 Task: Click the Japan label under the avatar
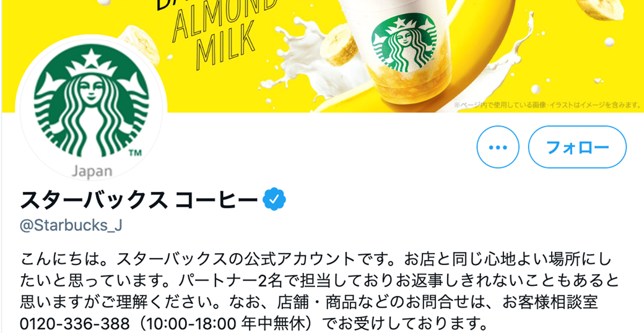[x=92, y=171]
